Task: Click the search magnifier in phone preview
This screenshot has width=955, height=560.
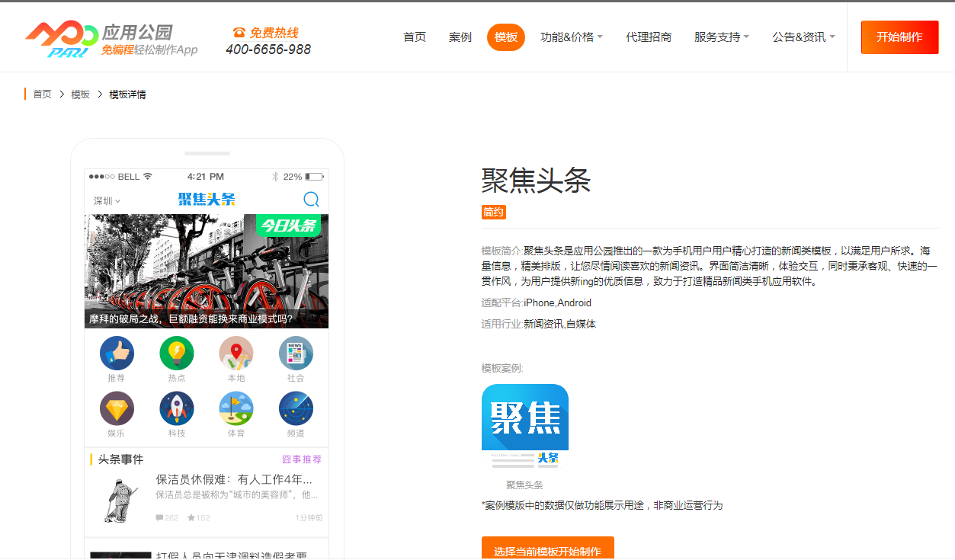Action: tap(311, 200)
